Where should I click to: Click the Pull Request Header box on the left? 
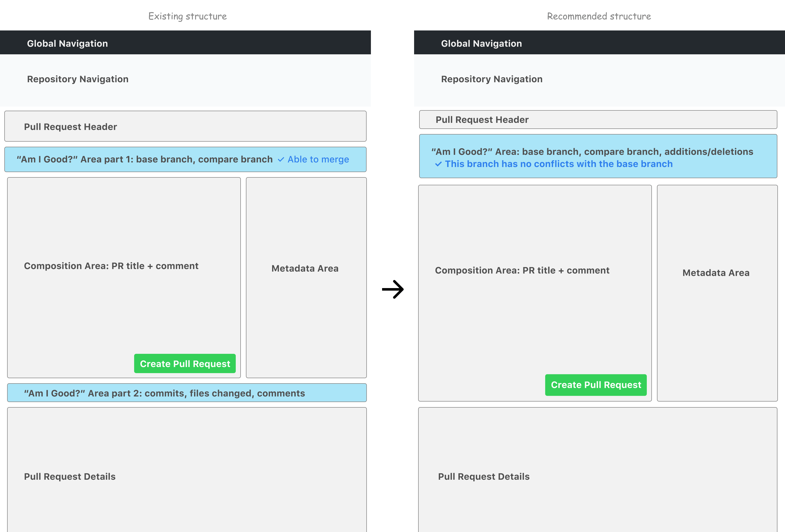185,126
